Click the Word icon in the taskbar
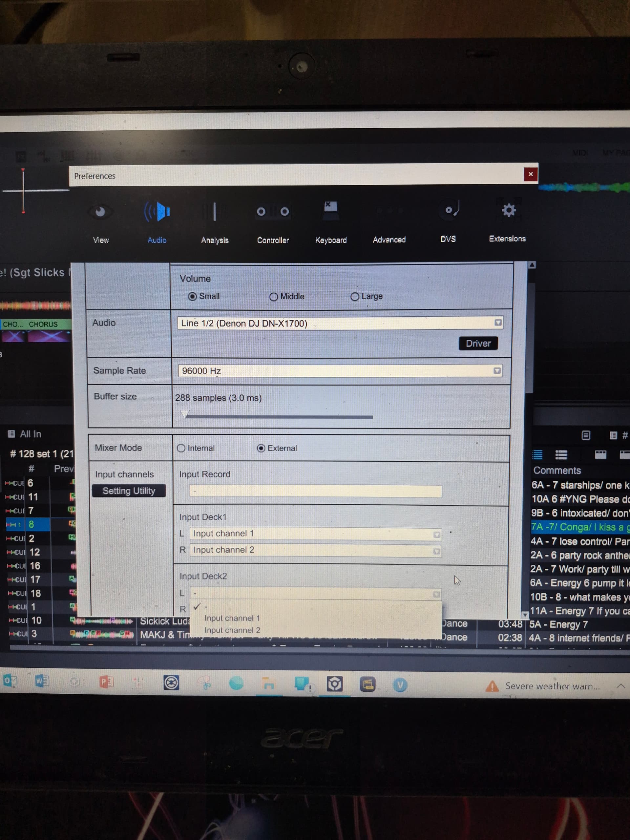The height and width of the screenshot is (840, 630). 41,681
